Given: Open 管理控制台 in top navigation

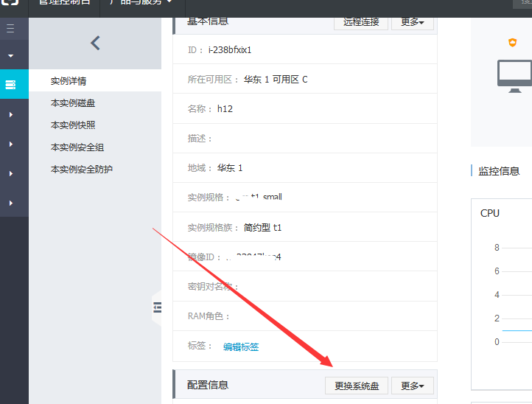Looking at the screenshot, I should click(64, 4).
